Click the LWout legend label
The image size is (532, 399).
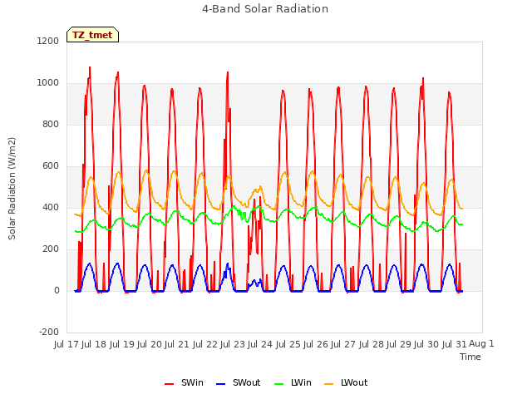(354, 382)
